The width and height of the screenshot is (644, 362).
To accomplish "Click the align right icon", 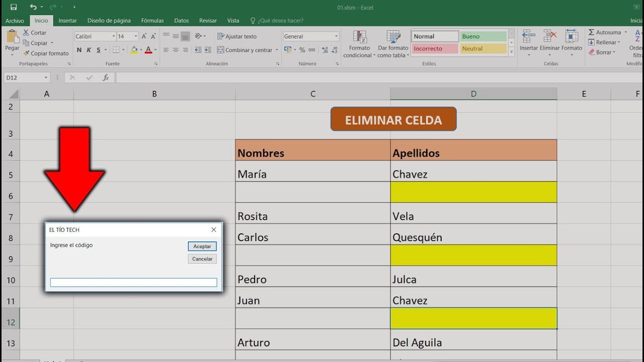I will (185, 50).
